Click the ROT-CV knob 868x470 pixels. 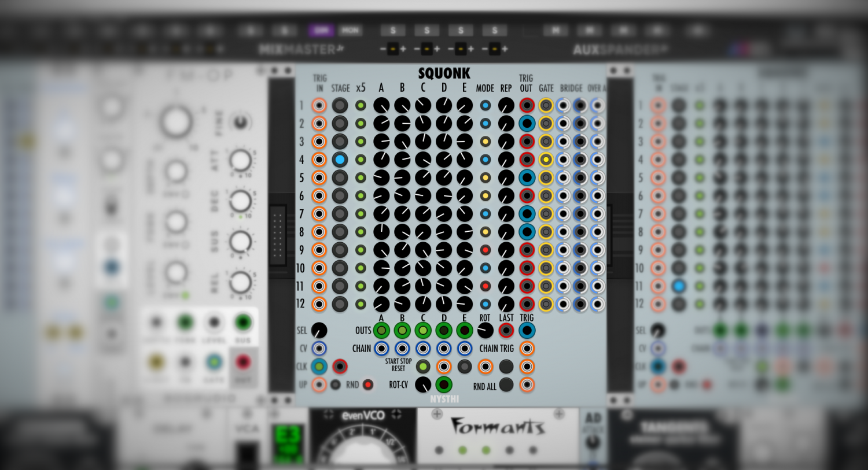(x=423, y=384)
